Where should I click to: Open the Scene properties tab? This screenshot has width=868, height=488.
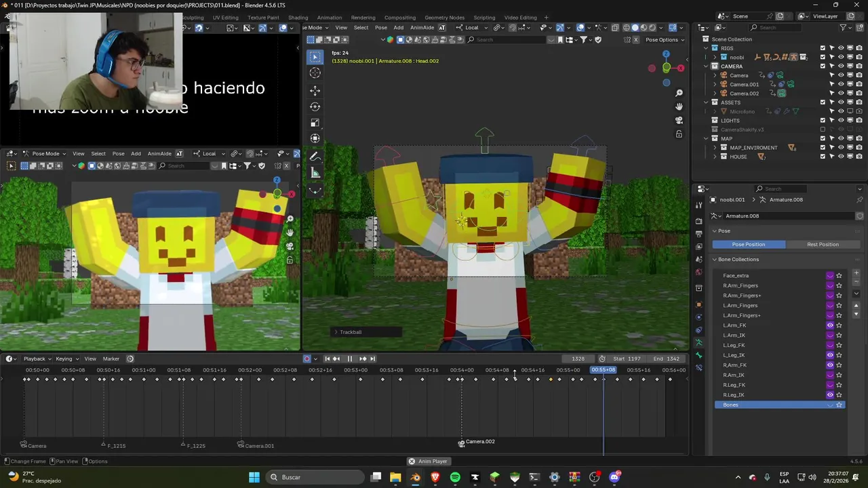[x=699, y=260]
